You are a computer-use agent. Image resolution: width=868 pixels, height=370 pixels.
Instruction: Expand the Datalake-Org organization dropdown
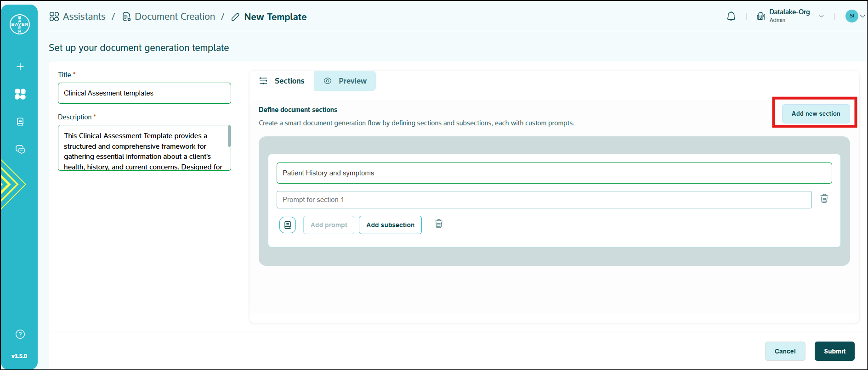point(821,16)
